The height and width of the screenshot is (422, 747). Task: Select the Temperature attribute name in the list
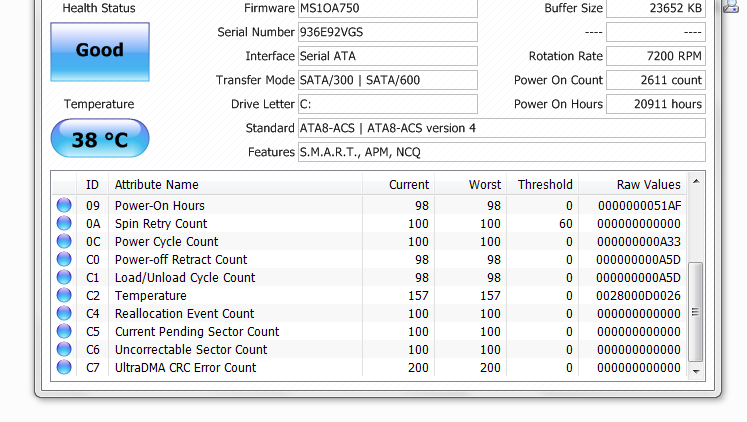coord(151,296)
